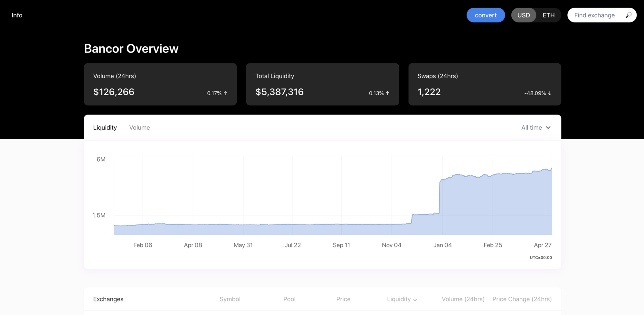Select the Liquidity chart tab
The image size is (644, 315).
(105, 127)
